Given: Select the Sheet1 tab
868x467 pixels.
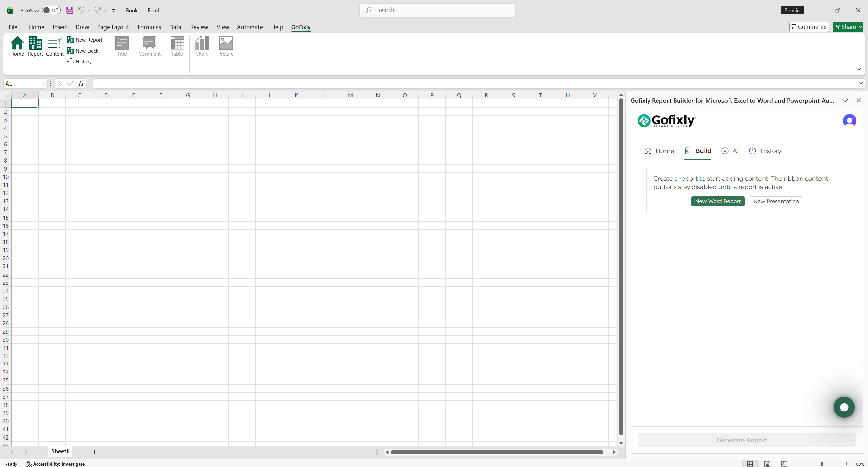Looking at the screenshot, I should coord(60,451).
